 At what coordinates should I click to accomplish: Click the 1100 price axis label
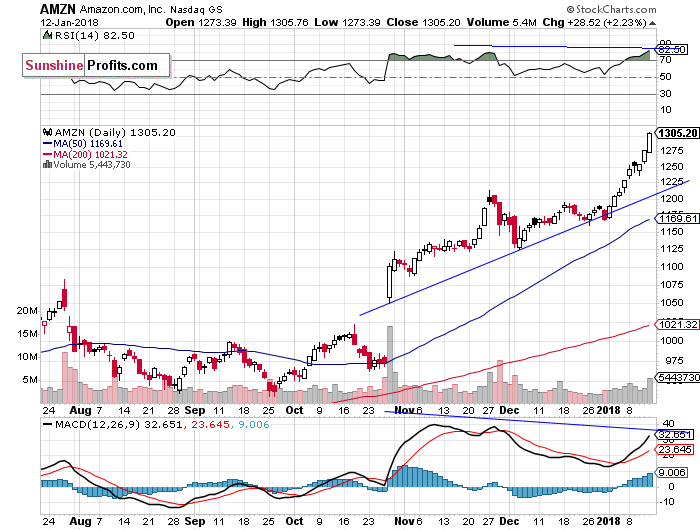coord(672,267)
